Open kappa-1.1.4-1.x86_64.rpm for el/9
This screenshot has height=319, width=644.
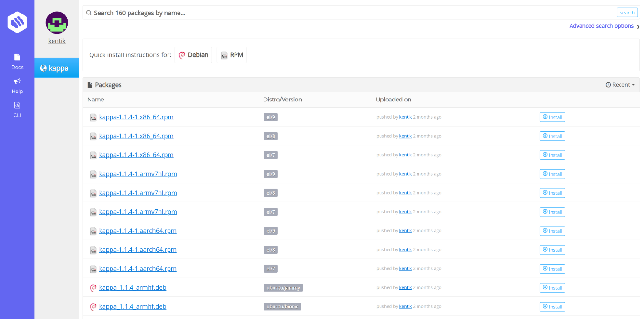[x=136, y=117]
